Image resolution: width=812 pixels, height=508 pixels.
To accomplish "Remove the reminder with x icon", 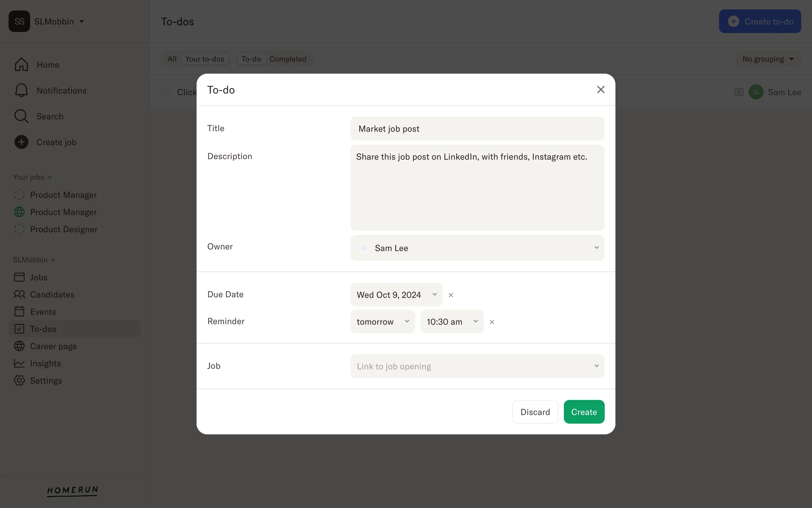I will pyautogui.click(x=492, y=322).
